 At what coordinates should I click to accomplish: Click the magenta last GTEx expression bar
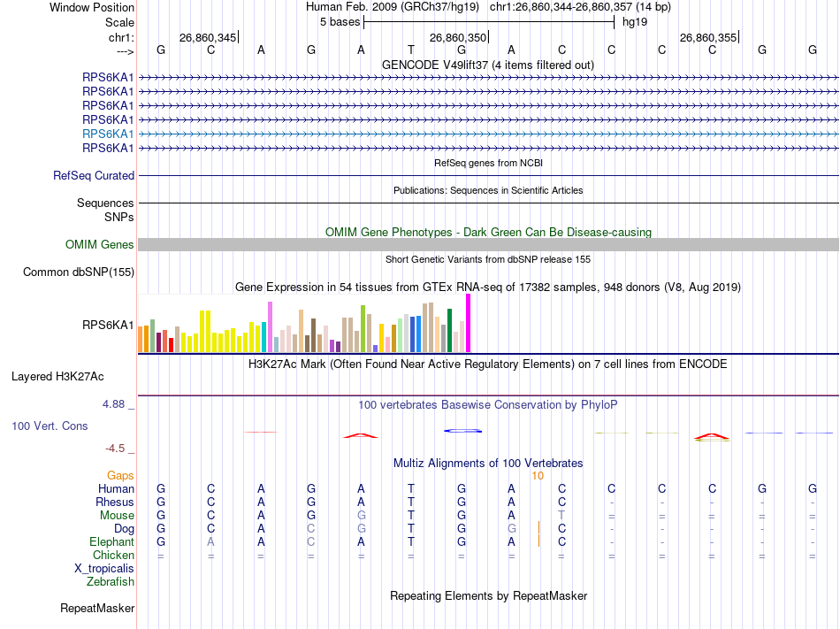point(469,323)
